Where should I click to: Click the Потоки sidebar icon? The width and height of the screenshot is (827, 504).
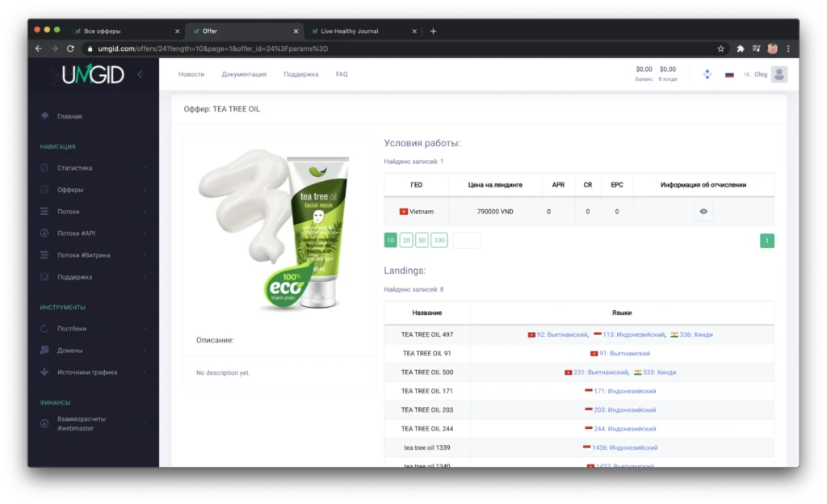click(44, 212)
